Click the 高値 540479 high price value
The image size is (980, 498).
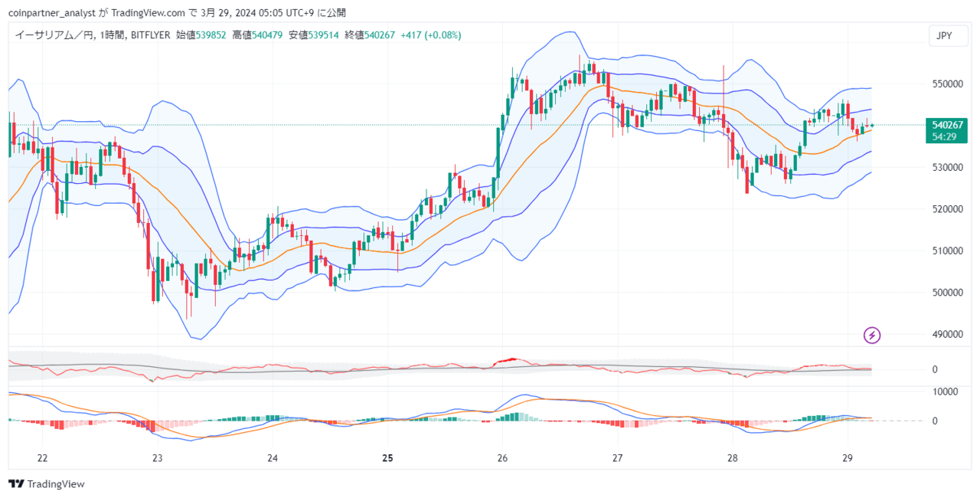268,35
